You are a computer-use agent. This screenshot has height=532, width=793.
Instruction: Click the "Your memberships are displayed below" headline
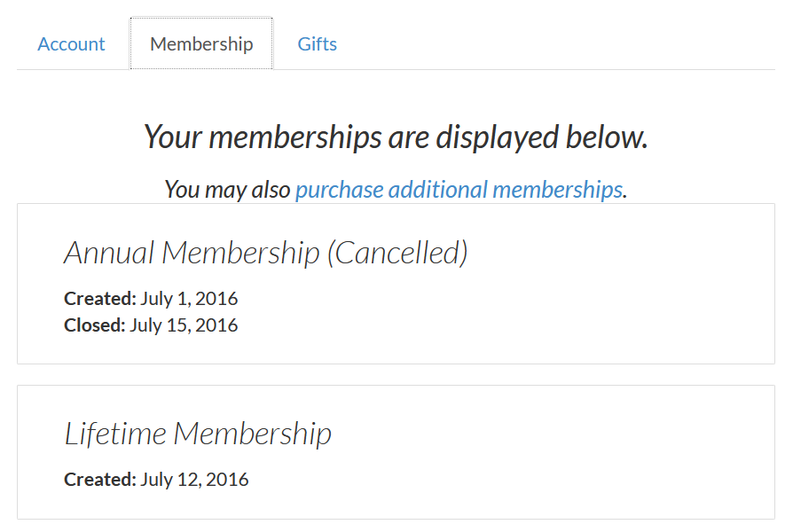[x=396, y=137]
